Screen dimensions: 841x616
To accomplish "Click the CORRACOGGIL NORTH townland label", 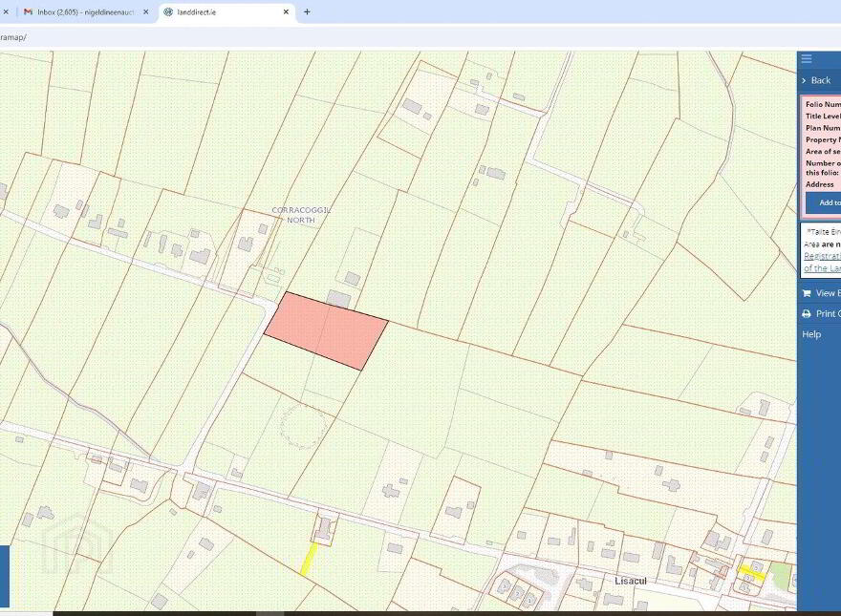I will (x=301, y=215).
